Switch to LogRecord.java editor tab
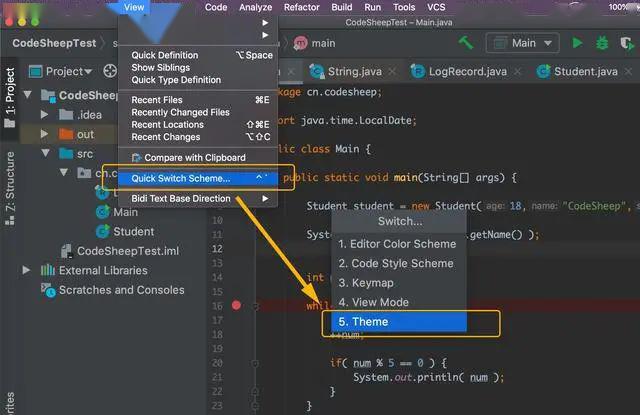The width and height of the screenshot is (640, 415). [x=467, y=71]
